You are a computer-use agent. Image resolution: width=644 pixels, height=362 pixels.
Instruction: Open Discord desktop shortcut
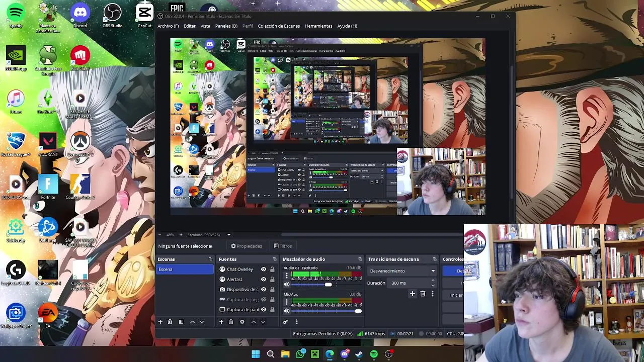click(x=80, y=15)
